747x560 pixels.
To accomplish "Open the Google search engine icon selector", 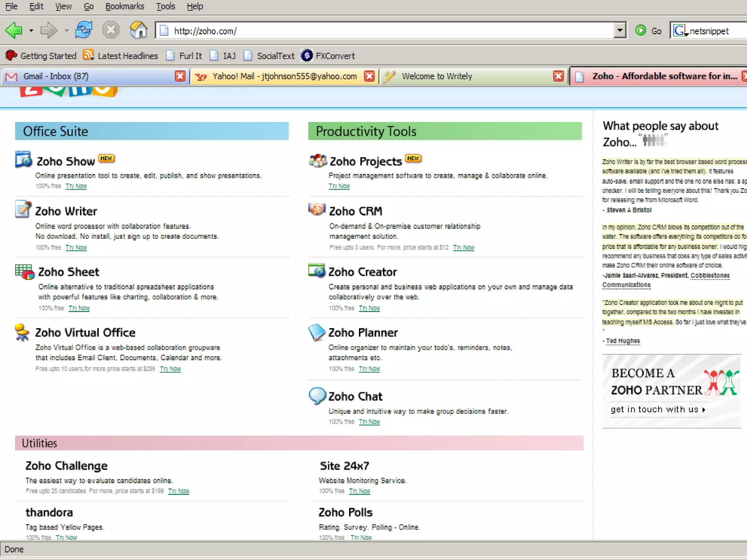I will pyautogui.click(x=680, y=31).
